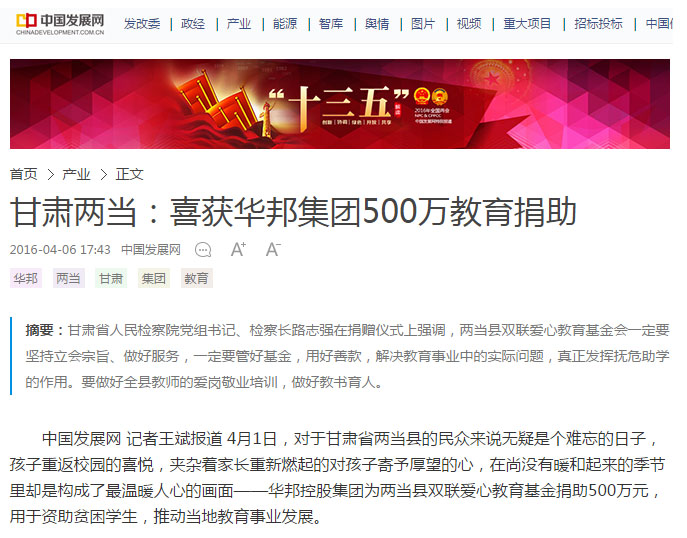This screenshot has height=538, width=687.
Task: Open the 智库 section
Action: [x=331, y=23]
